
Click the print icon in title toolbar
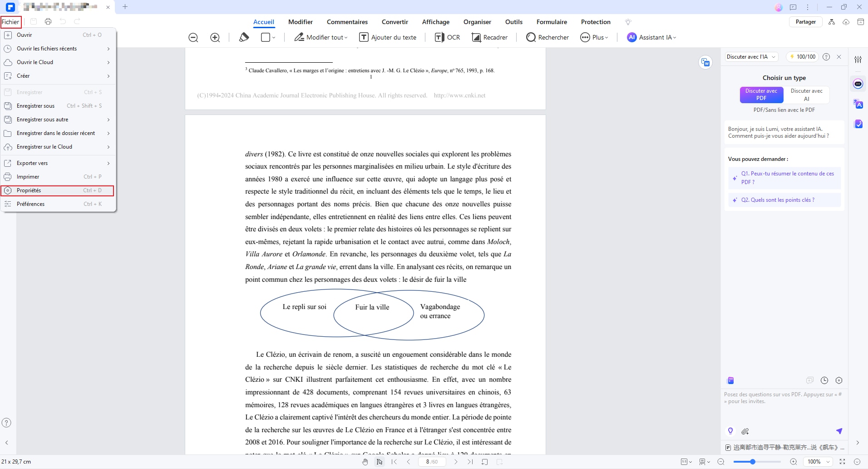[48, 21]
